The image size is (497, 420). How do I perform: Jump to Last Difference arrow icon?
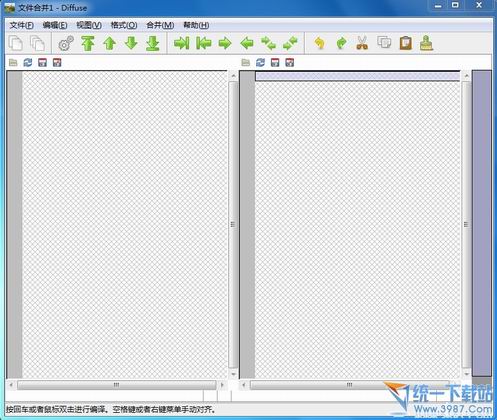(x=153, y=43)
